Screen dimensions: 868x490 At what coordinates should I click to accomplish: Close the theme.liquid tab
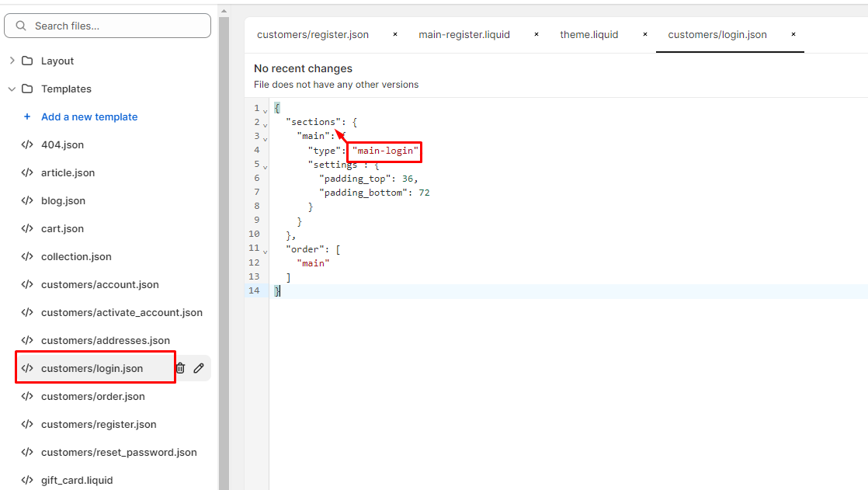pyautogui.click(x=645, y=34)
